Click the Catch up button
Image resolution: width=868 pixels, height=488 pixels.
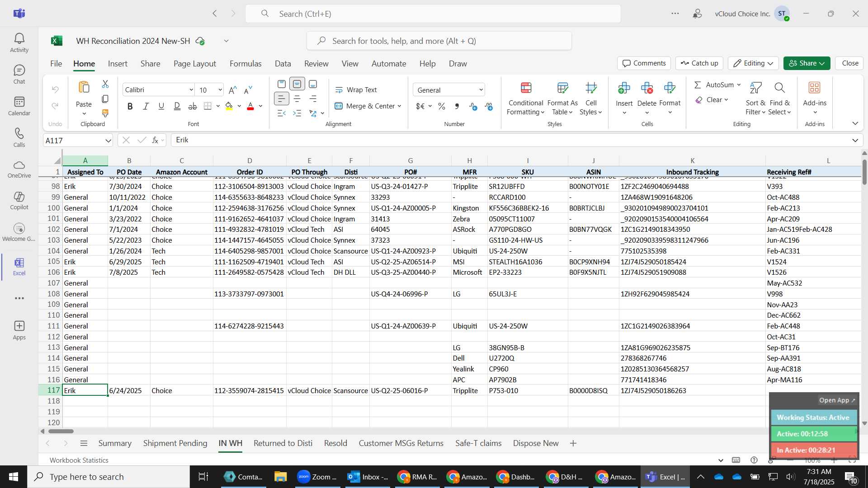point(699,63)
